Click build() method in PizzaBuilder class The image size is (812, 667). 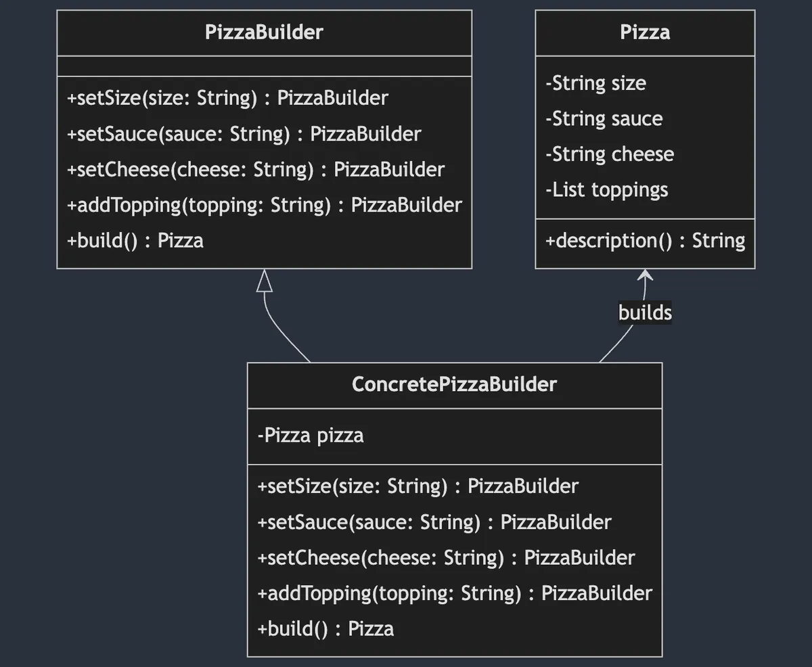(x=135, y=241)
